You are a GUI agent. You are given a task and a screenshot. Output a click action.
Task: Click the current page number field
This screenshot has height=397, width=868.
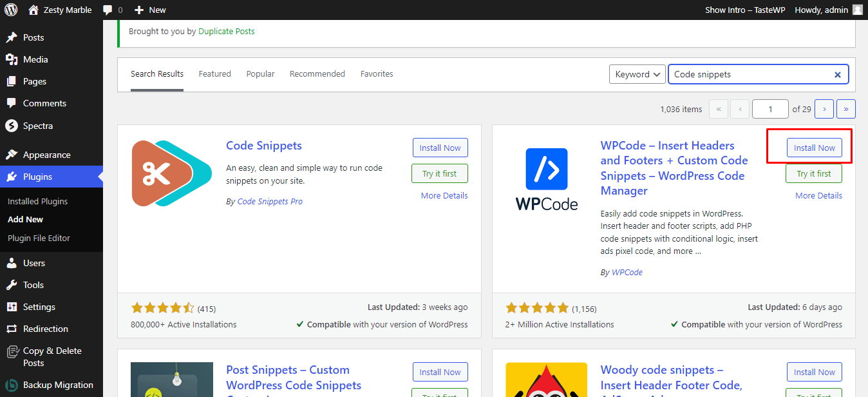770,109
